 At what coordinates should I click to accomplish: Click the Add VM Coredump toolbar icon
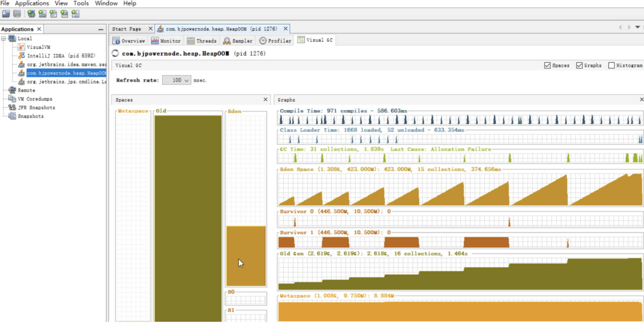pyautogui.click(x=53, y=14)
